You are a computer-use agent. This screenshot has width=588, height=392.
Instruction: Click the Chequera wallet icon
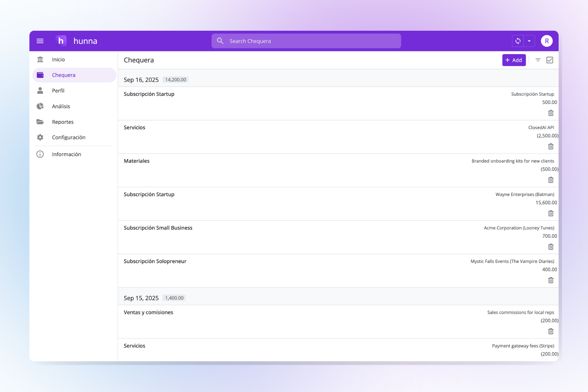point(40,75)
